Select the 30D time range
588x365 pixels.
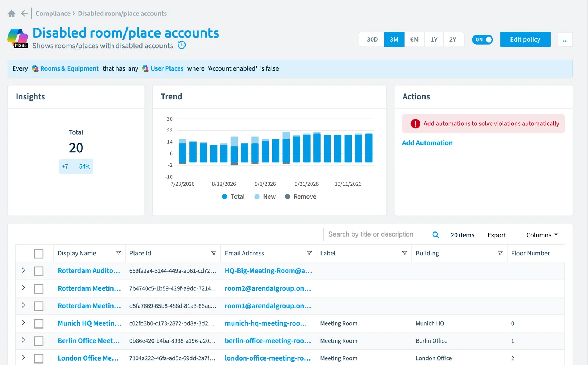click(372, 39)
